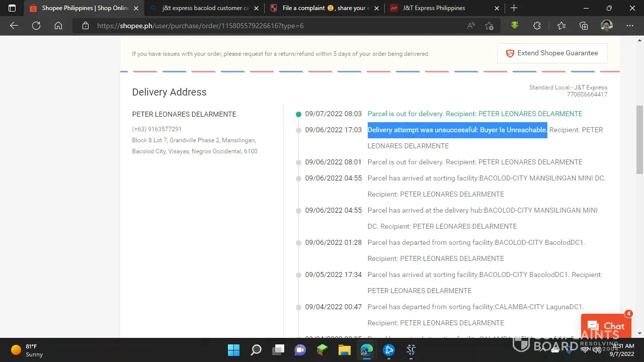
Task: Open the tab actions menu
Action: coord(12,8)
